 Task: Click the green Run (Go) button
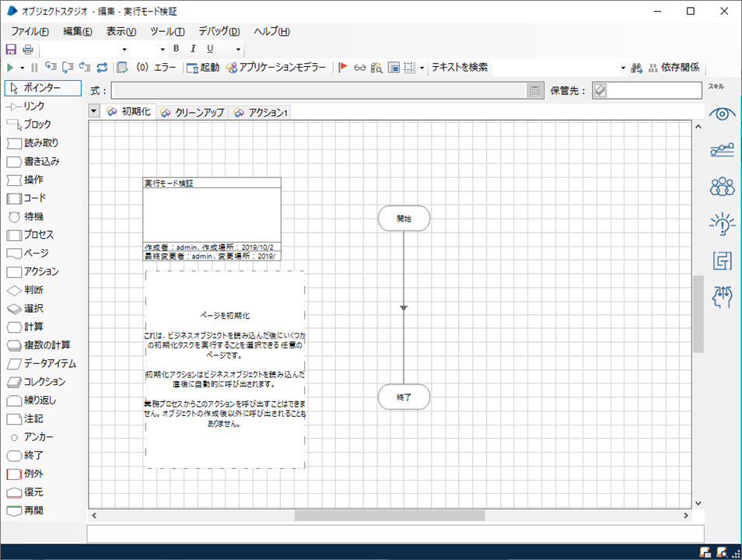tap(10, 68)
